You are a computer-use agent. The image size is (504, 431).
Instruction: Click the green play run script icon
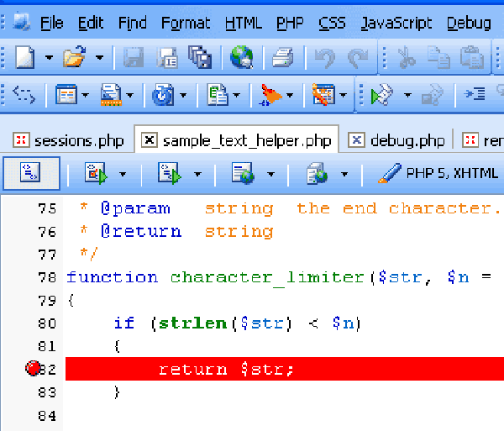[382, 94]
